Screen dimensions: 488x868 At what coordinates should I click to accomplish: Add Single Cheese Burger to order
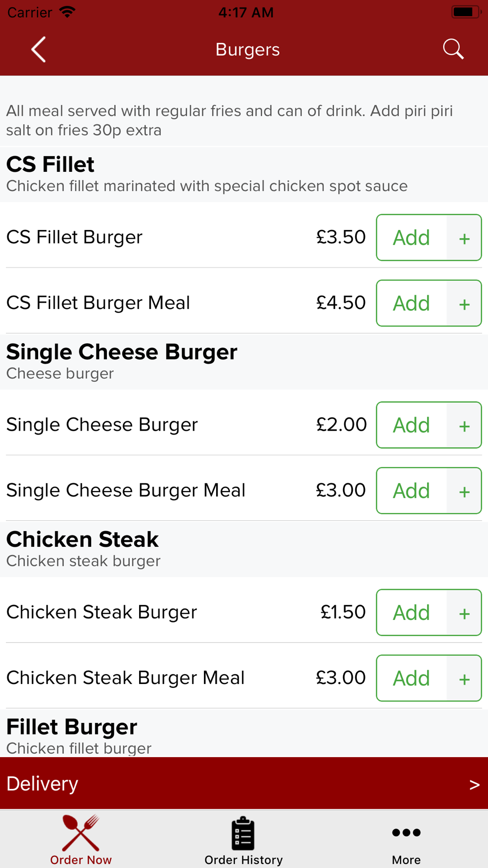click(x=411, y=425)
